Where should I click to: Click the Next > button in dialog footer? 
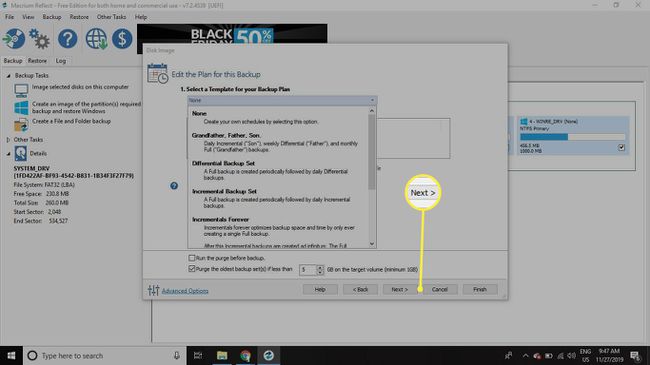(x=400, y=290)
